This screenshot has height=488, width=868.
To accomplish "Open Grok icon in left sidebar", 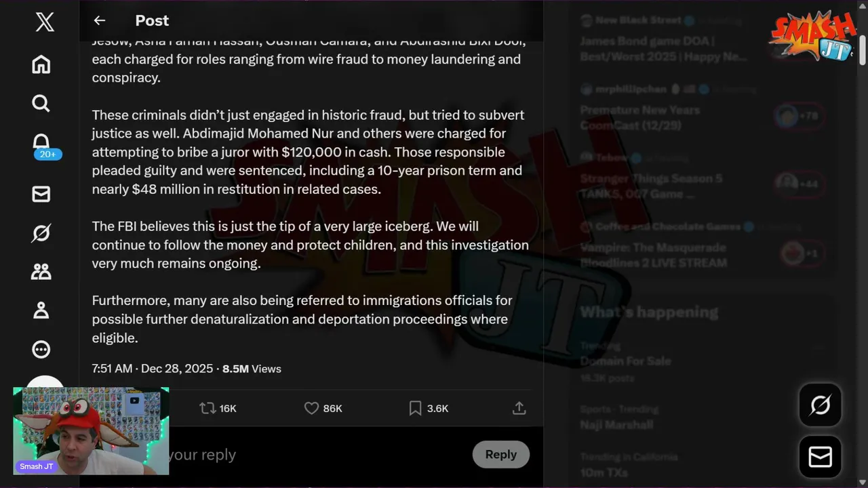I will tap(41, 233).
